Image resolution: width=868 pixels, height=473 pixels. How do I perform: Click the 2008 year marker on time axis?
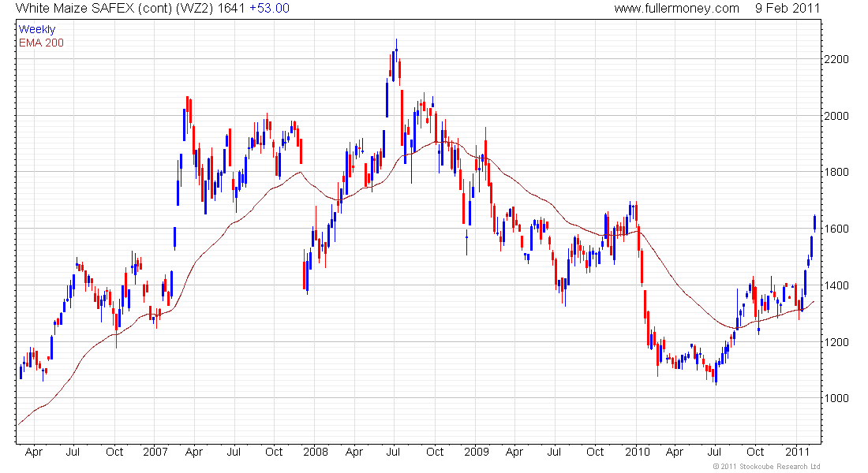pyautogui.click(x=315, y=453)
